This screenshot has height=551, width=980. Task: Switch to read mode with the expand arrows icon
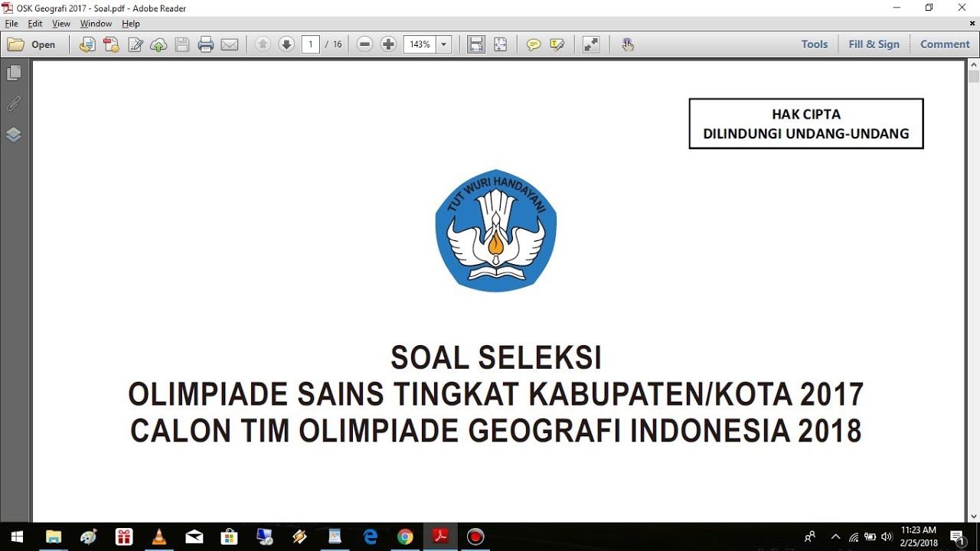coord(591,44)
